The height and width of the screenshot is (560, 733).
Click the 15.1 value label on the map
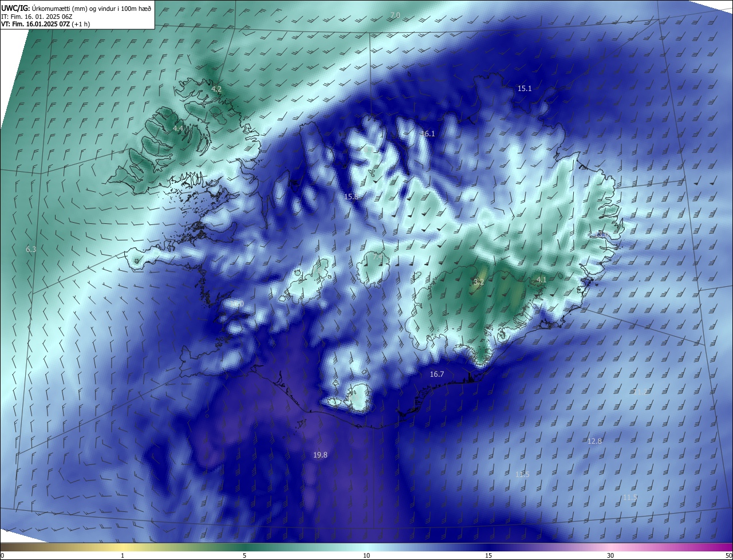525,88
